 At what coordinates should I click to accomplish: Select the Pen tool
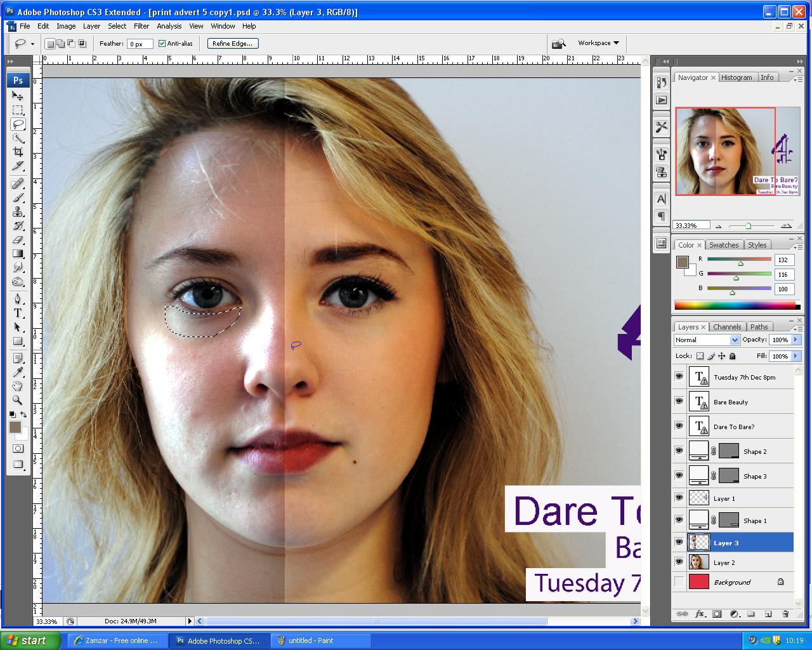pyautogui.click(x=18, y=299)
